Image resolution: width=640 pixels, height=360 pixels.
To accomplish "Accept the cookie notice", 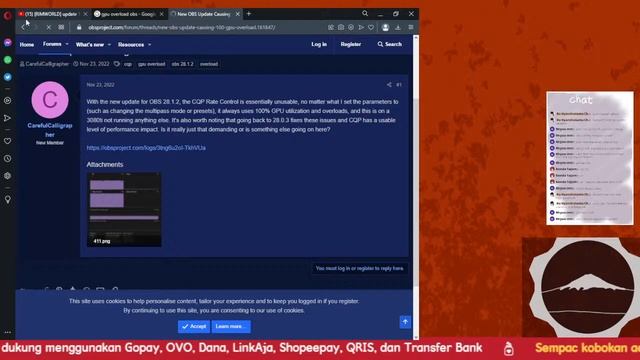I will [x=194, y=327].
